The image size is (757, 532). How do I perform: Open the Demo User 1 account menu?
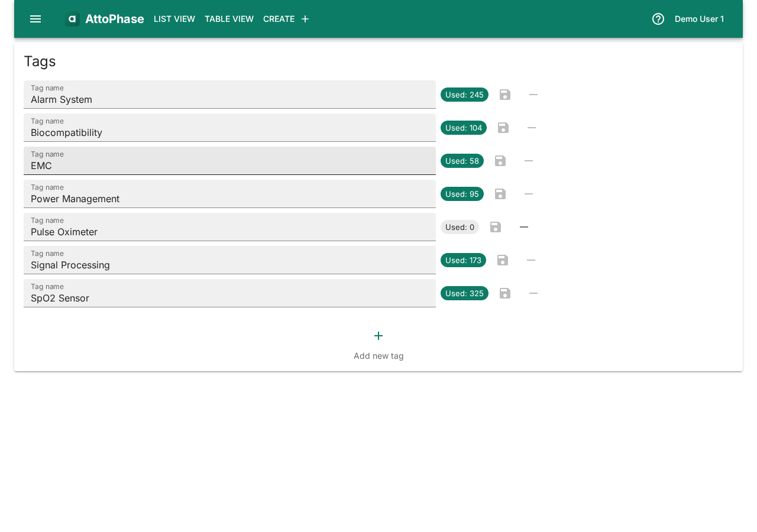(x=699, y=18)
